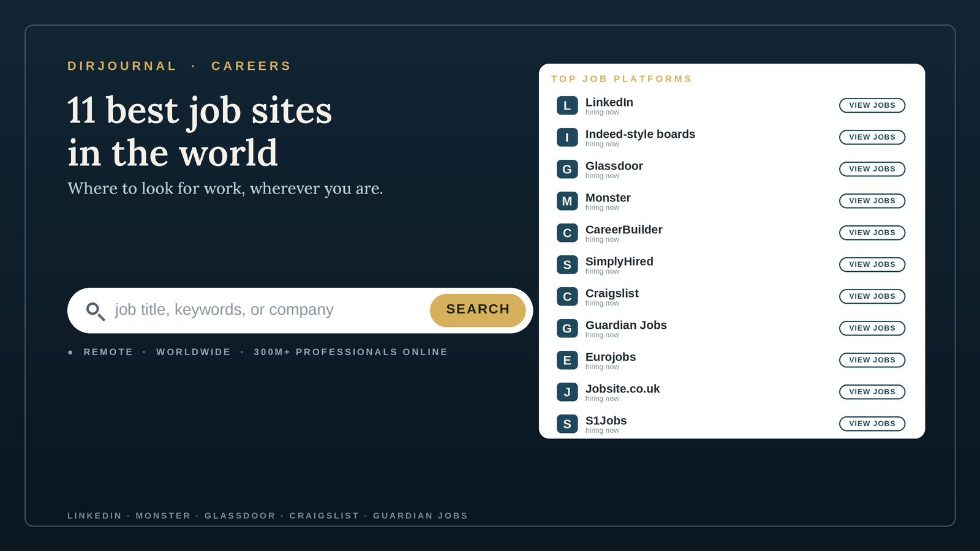The width and height of the screenshot is (980, 551).
Task: Open View Jobs for Glassdoor
Action: (x=872, y=169)
